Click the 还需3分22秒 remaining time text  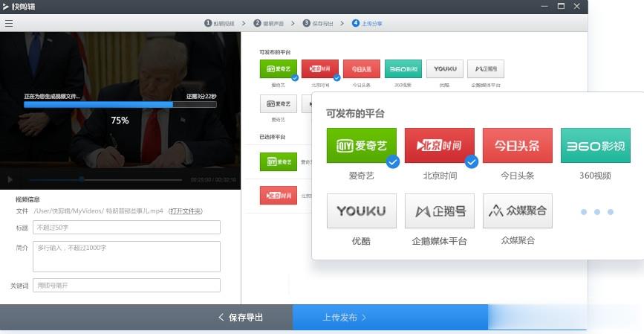(201, 96)
